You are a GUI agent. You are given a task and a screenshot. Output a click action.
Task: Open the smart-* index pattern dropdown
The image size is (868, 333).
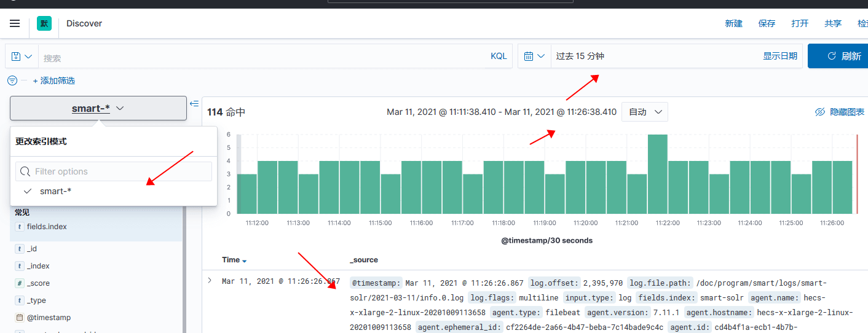[x=98, y=108]
